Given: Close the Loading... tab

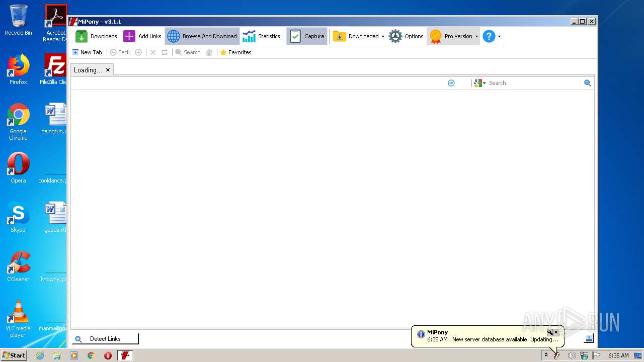Looking at the screenshot, I should click(108, 70).
